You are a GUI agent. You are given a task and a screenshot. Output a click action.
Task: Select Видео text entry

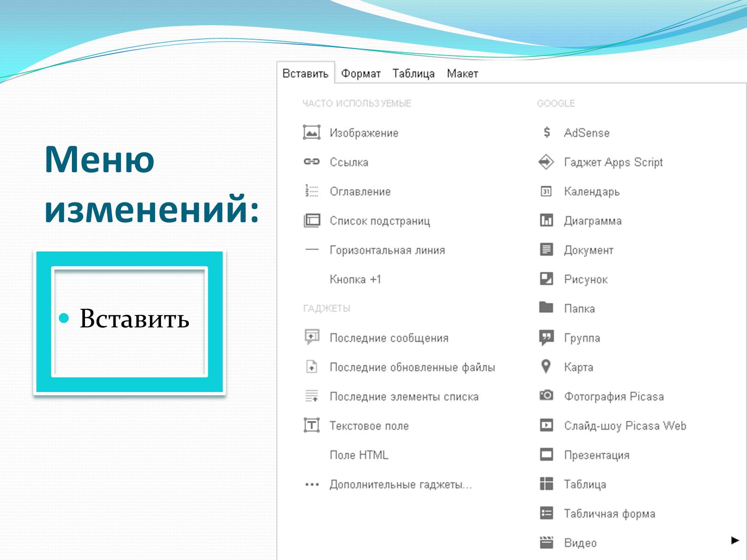[x=580, y=543]
